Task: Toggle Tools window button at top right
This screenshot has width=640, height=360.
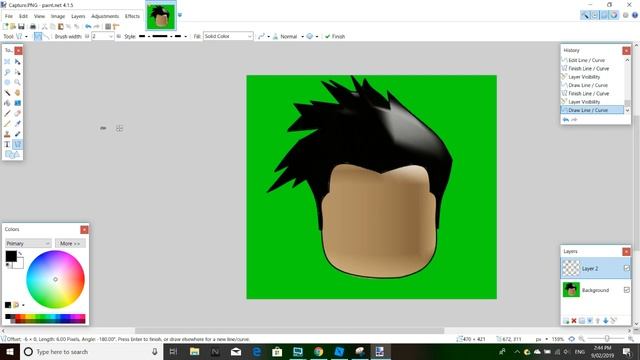Action: [x=585, y=15]
